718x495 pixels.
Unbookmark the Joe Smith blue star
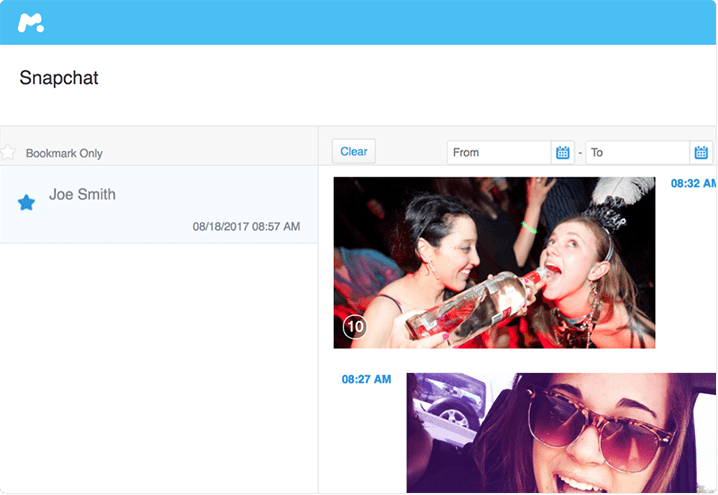[x=26, y=202]
